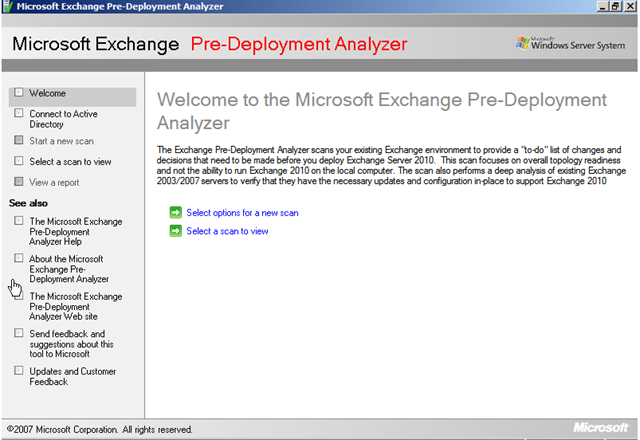Restore down the Pre-Deployment Analyzer window
Viewport: 640px width, 440px height.
click(616, 6)
